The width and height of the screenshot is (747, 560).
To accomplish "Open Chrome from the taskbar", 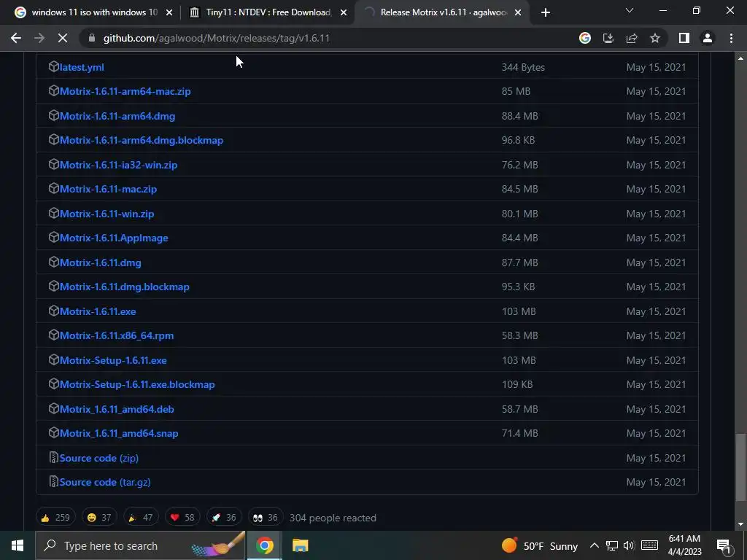I will tap(265, 545).
